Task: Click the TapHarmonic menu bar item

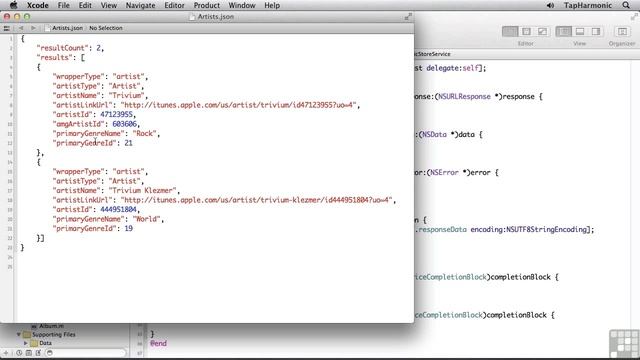Action: pos(588,5)
